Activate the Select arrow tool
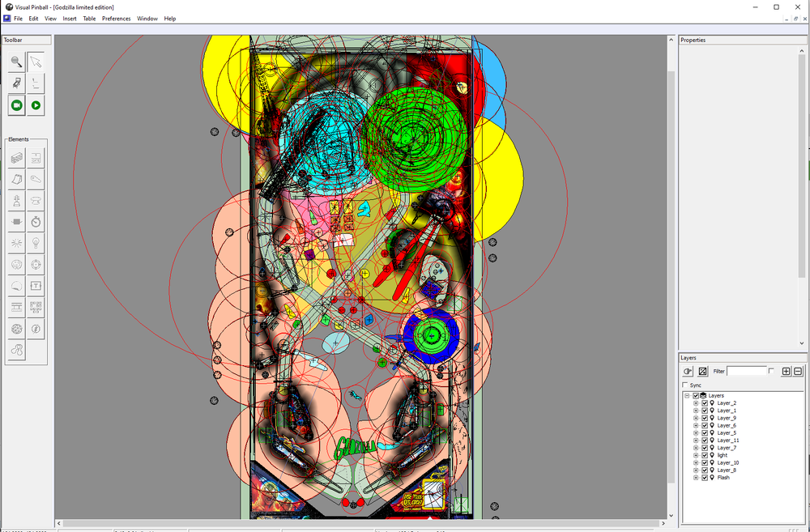The height and width of the screenshot is (532, 810). pyautogui.click(x=36, y=62)
